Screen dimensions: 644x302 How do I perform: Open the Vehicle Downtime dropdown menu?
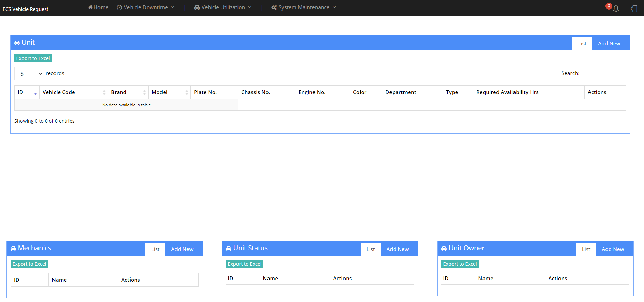pos(145,7)
